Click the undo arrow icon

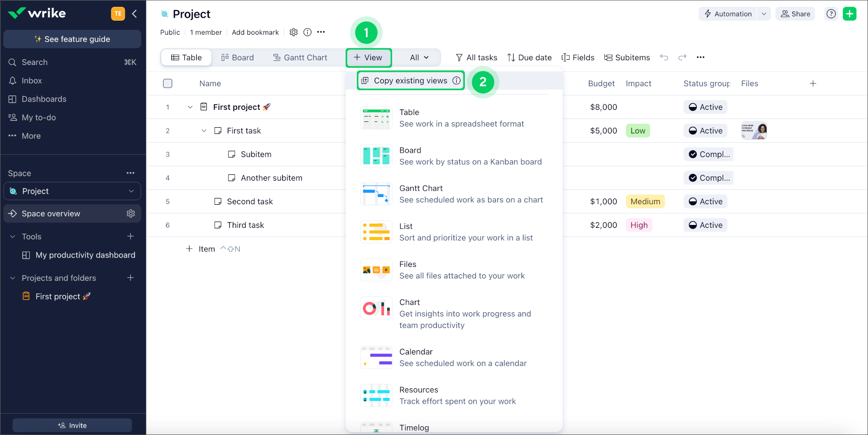coord(664,58)
